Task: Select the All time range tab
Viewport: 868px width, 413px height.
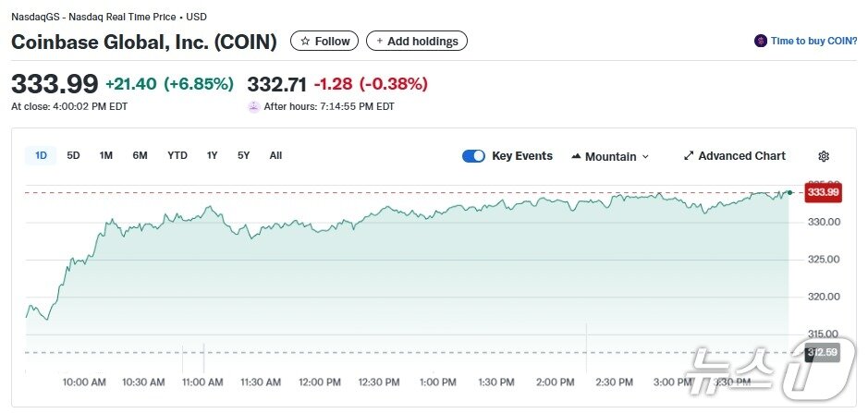Action: pos(275,155)
